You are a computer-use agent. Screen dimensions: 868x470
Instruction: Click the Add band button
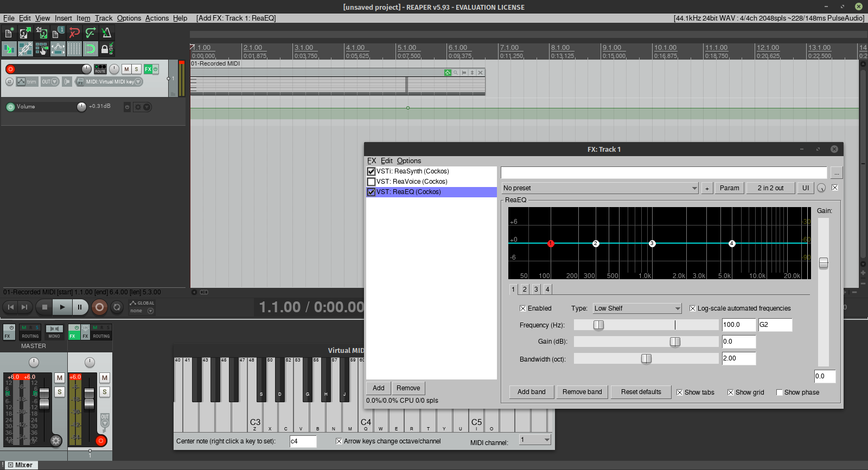click(532, 392)
